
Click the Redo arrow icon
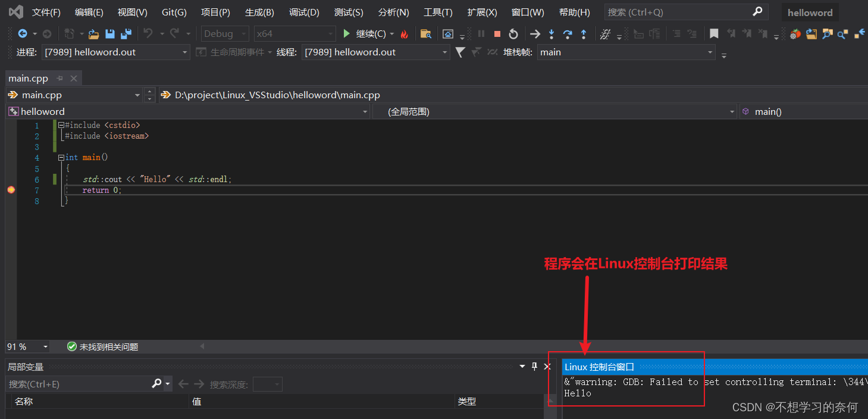(174, 34)
